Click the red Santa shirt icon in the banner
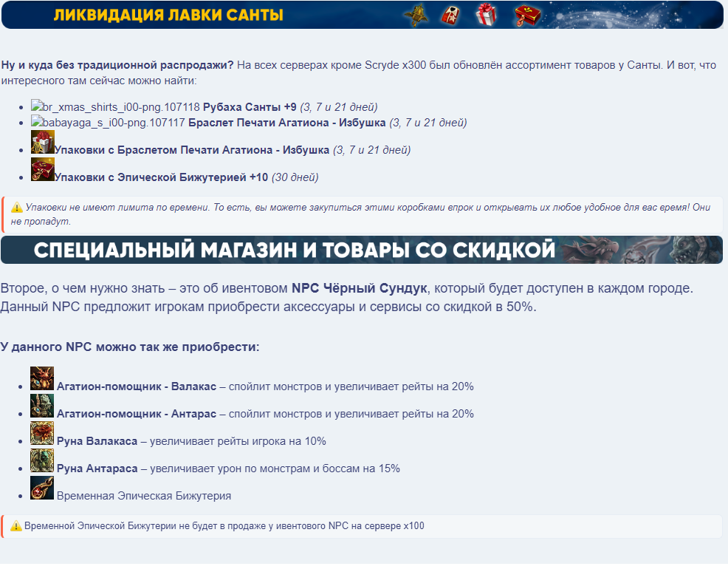This screenshot has height=569, width=728. (x=452, y=14)
